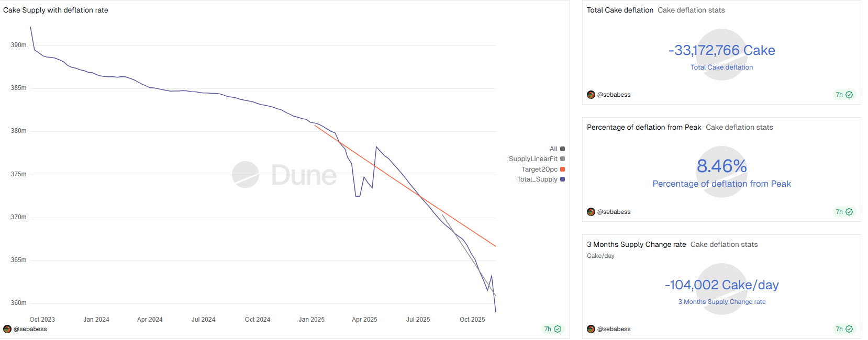The height and width of the screenshot is (340, 868).
Task: Click the refresh checkmark icon under Cake Supply chart
Action: pos(558,329)
